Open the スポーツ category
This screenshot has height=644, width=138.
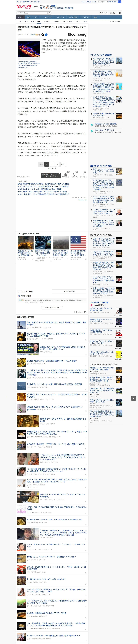[56, 21]
